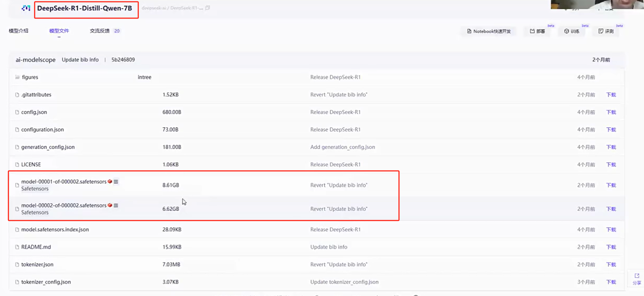Download .gitattributes via its 下载 link
Image resolution: width=644 pixels, height=296 pixels.
click(611, 95)
